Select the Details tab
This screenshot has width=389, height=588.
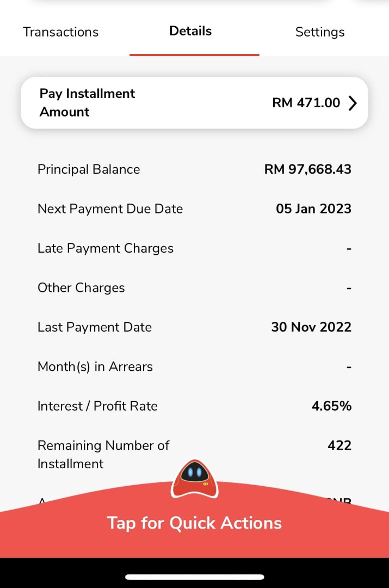tap(190, 31)
